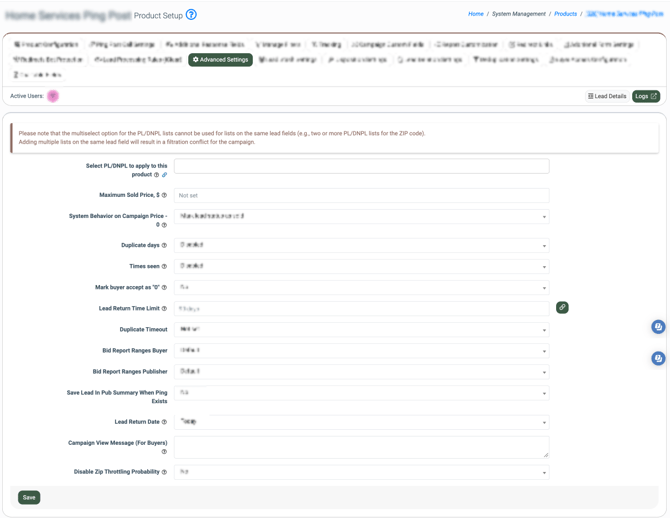Click Times seen info icon
The width and height of the screenshot is (670, 518).
(164, 266)
